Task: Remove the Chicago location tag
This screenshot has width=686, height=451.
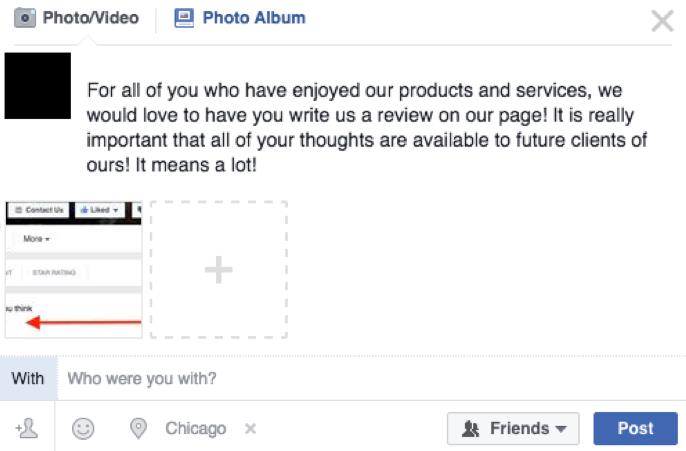Action: [250, 429]
